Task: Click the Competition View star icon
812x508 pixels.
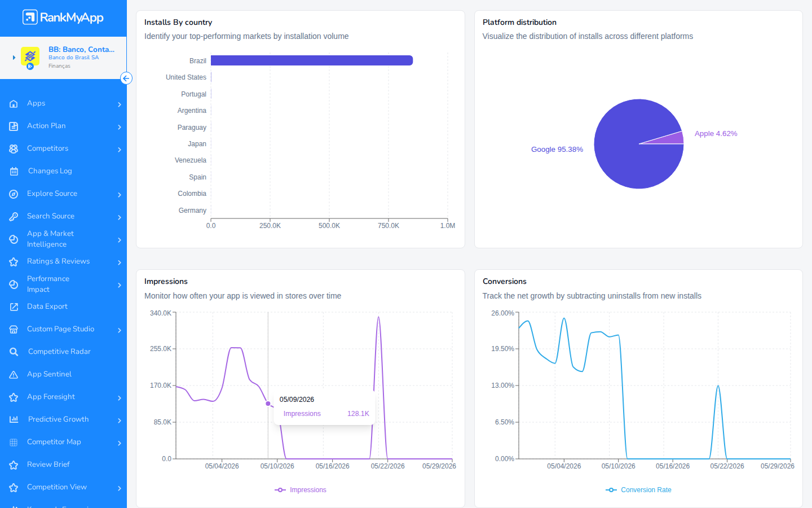Action: pyautogui.click(x=14, y=488)
